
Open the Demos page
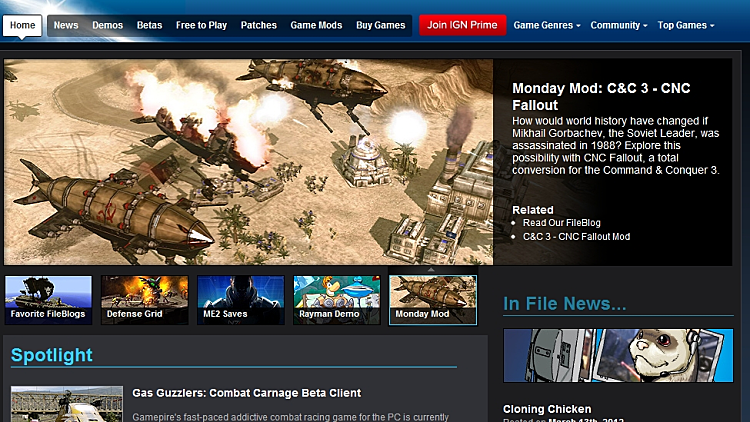(108, 25)
